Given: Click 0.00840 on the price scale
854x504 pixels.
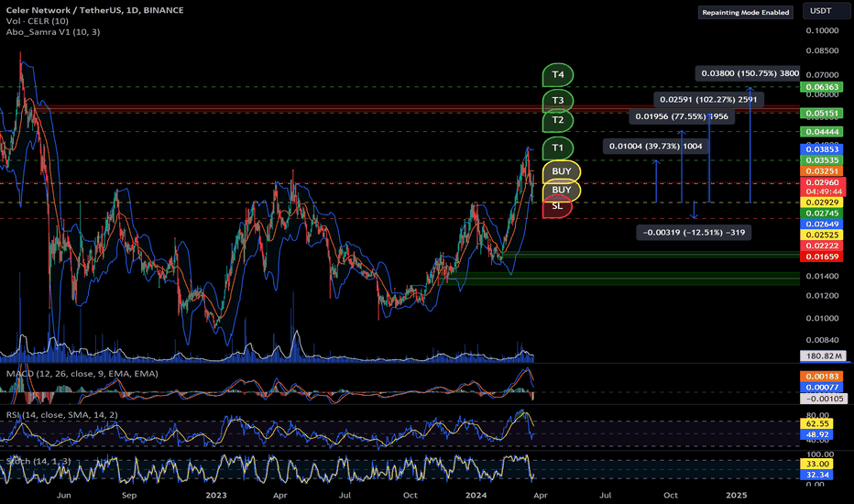Looking at the screenshot, I should point(823,340).
